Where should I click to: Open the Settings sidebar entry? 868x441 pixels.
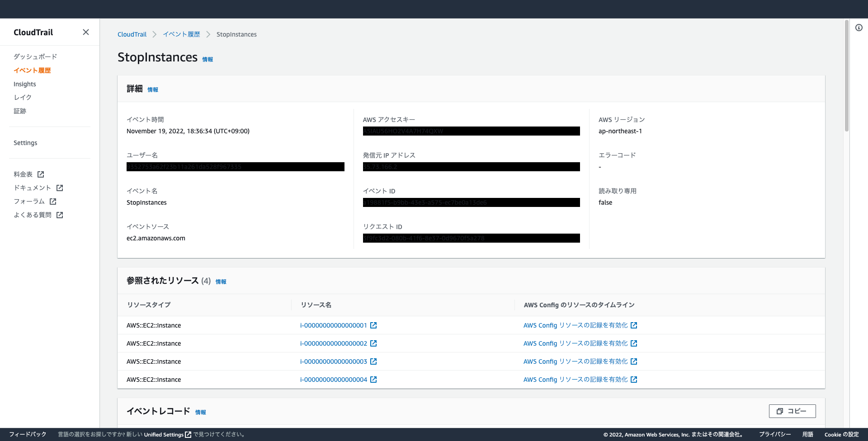coord(25,142)
